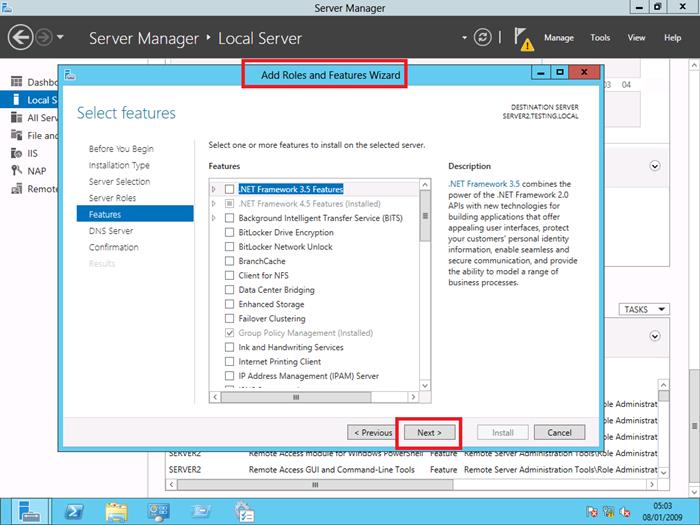Click the speaker tray icon

[625, 512]
